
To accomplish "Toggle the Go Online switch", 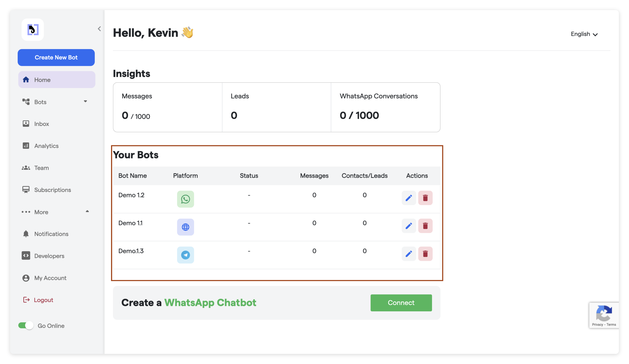I will pyautogui.click(x=26, y=325).
